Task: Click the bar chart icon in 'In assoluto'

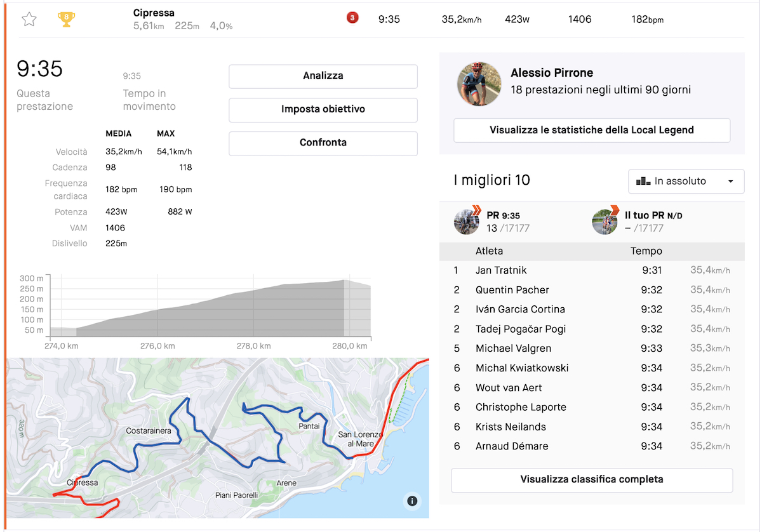Action: pyautogui.click(x=642, y=182)
